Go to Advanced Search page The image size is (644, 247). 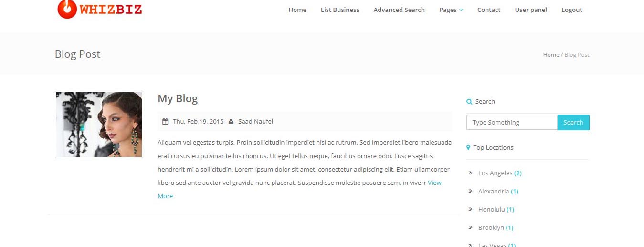(399, 10)
